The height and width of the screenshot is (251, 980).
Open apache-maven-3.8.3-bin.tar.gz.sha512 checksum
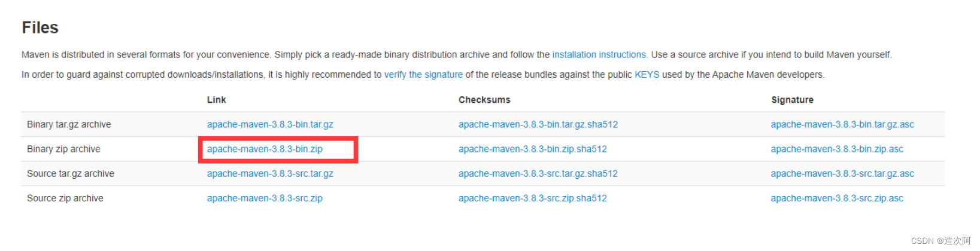[538, 124]
